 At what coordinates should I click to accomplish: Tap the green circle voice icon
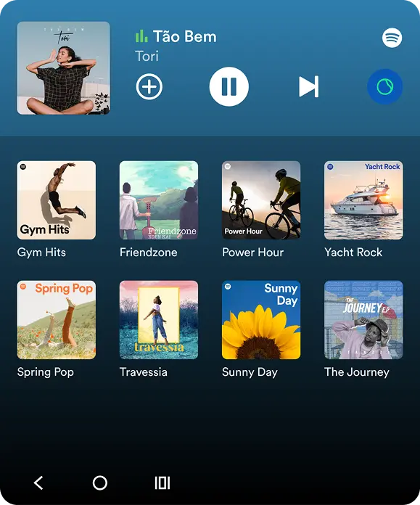(385, 86)
